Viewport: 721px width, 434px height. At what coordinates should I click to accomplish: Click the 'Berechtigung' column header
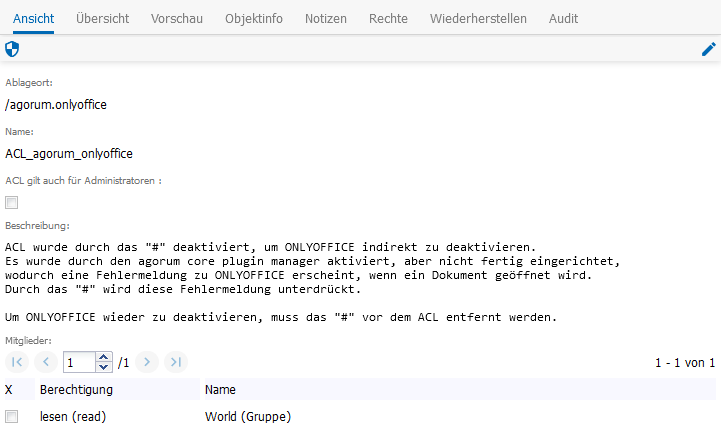click(x=118, y=389)
